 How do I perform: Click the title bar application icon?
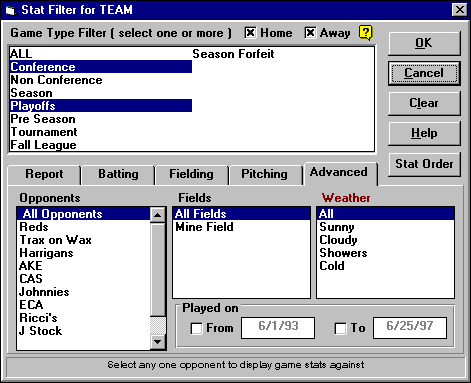tap(10, 10)
